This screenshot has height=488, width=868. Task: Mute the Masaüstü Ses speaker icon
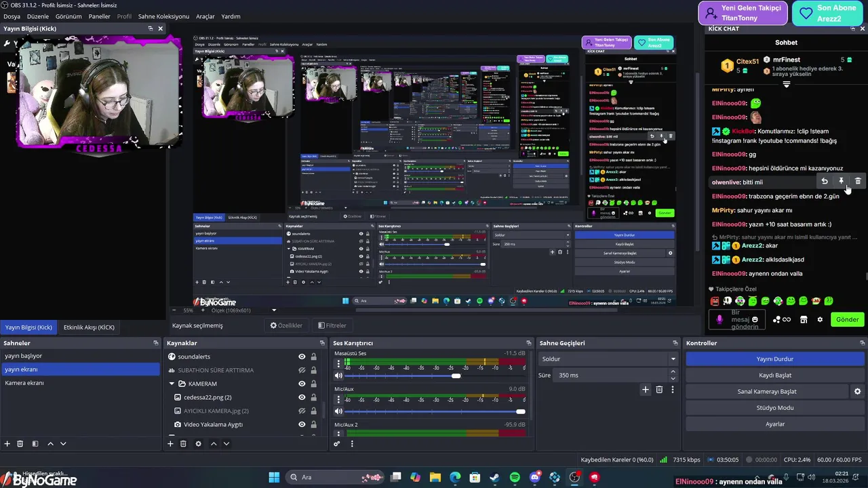point(338,375)
